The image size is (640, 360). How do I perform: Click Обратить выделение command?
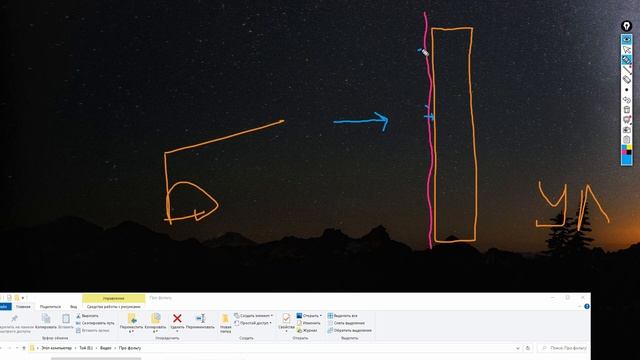click(x=349, y=330)
